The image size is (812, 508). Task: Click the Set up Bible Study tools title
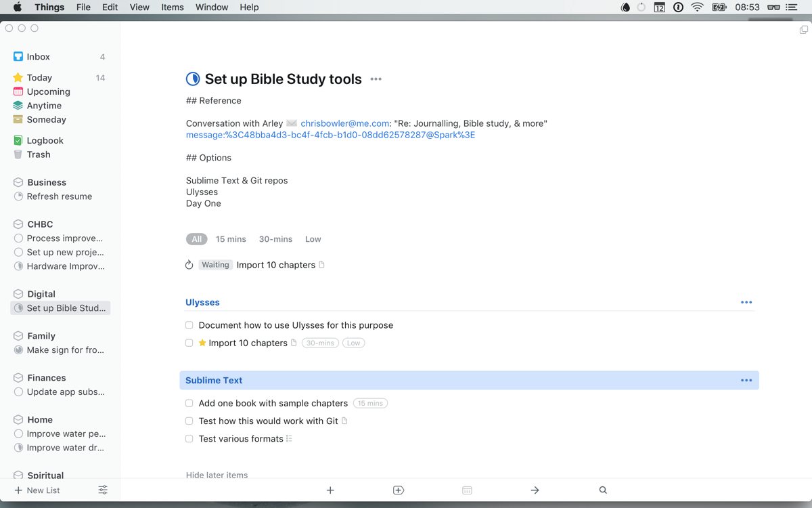point(284,79)
